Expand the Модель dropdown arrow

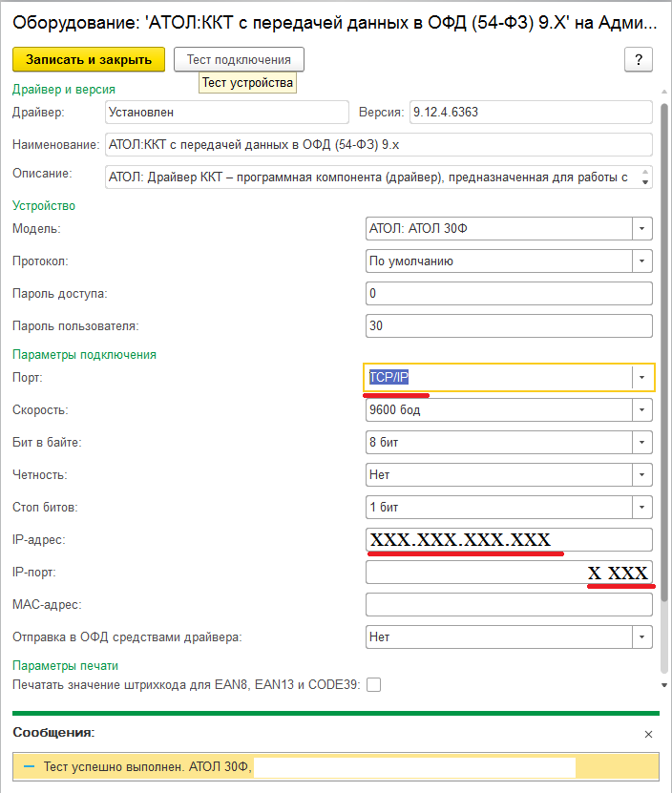click(641, 229)
